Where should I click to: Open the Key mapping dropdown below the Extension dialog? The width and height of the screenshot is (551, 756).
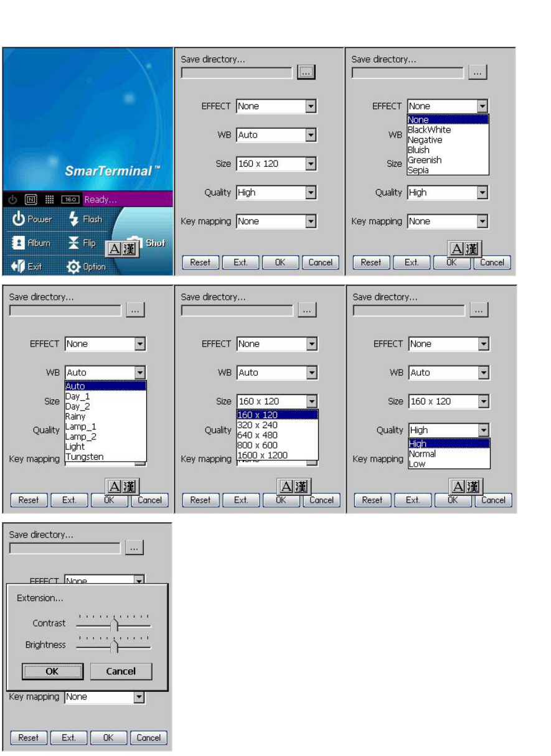pyautogui.click(x=140, y=697)
